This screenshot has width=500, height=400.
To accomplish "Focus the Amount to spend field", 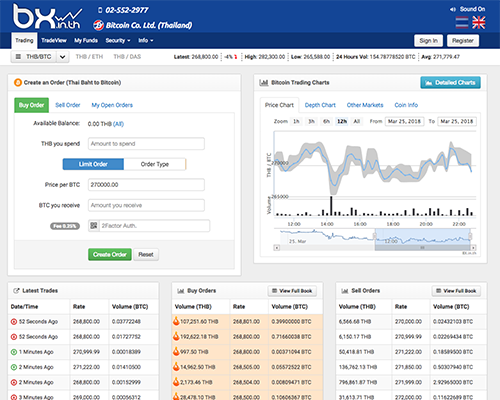I will [x=146, y=144].
